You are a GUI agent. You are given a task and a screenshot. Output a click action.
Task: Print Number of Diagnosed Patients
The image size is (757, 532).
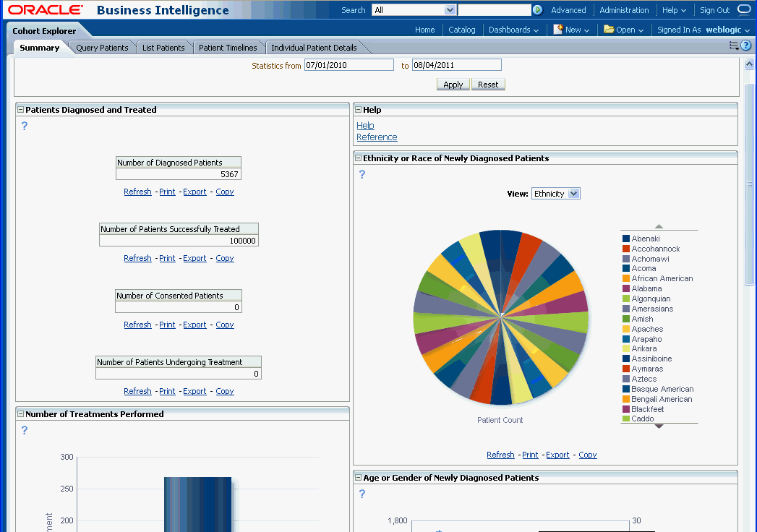(167, 192)
